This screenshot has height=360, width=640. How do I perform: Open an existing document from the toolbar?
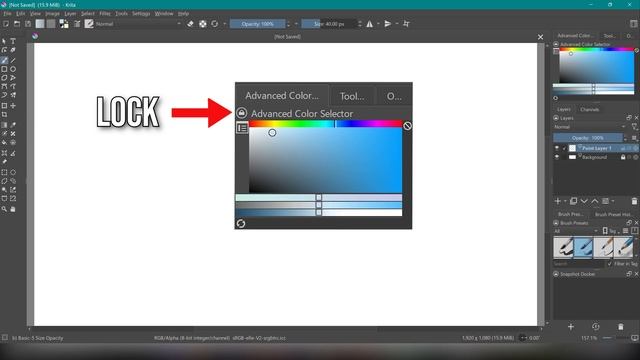pyautogui.click(x=17, y=24)
